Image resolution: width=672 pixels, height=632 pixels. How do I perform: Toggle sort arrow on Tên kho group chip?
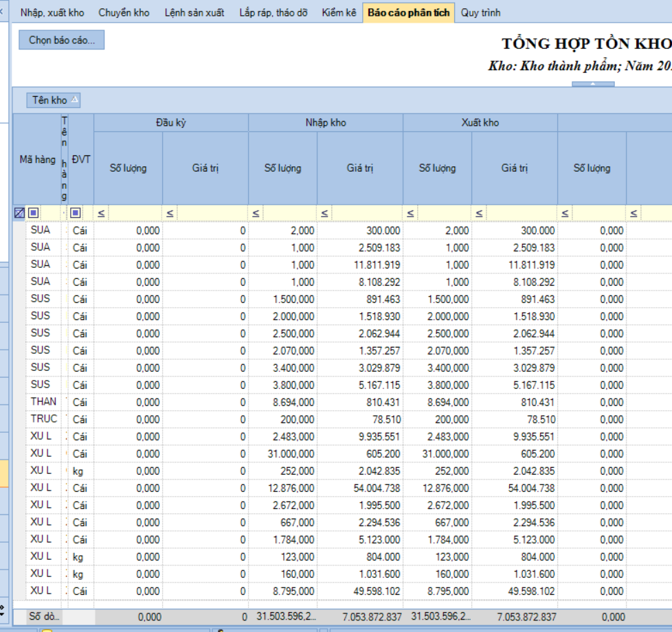click(x=75, y=100)
